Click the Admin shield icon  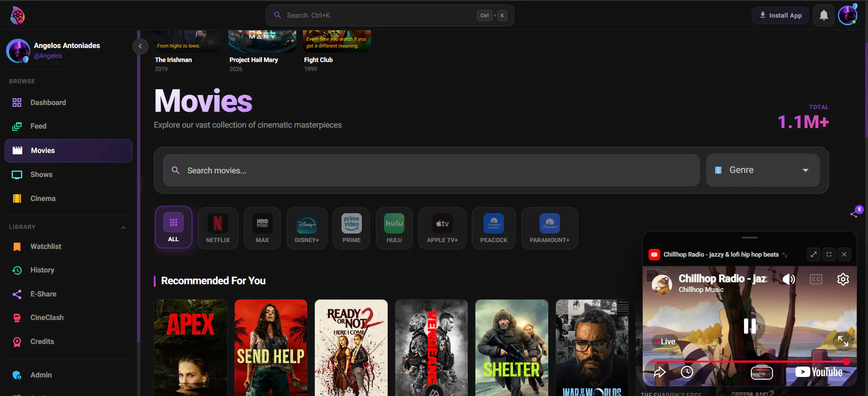(x=17, y=375)
